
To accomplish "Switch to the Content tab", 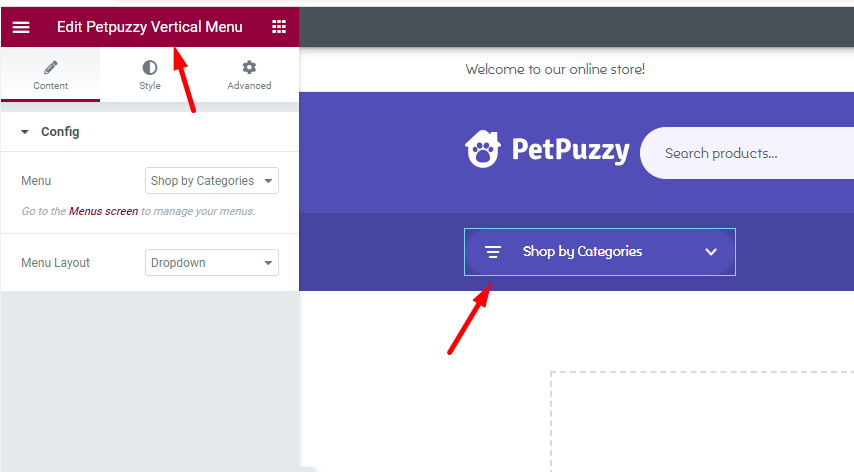I will 51,75.
